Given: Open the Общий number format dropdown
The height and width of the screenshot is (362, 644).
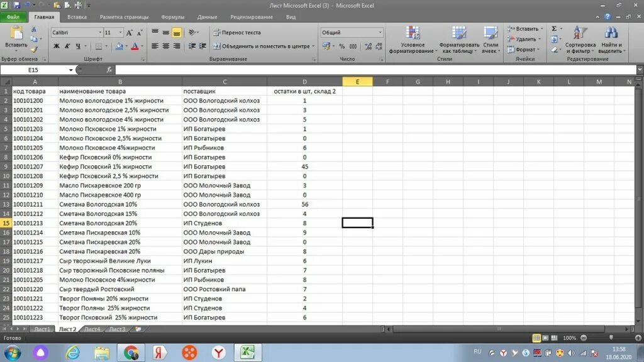Looking at the screenshot, I should pyautogui.click(x=380, y=33).
